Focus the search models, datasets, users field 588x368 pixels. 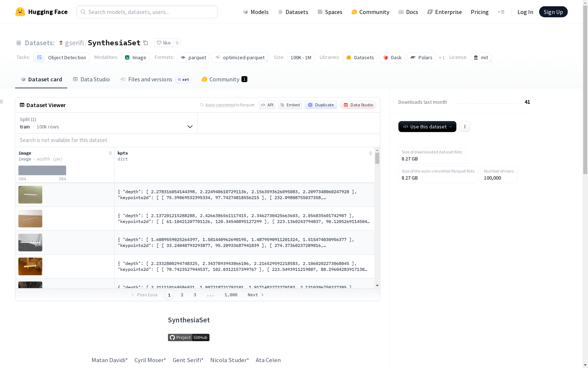click(147, 12)
